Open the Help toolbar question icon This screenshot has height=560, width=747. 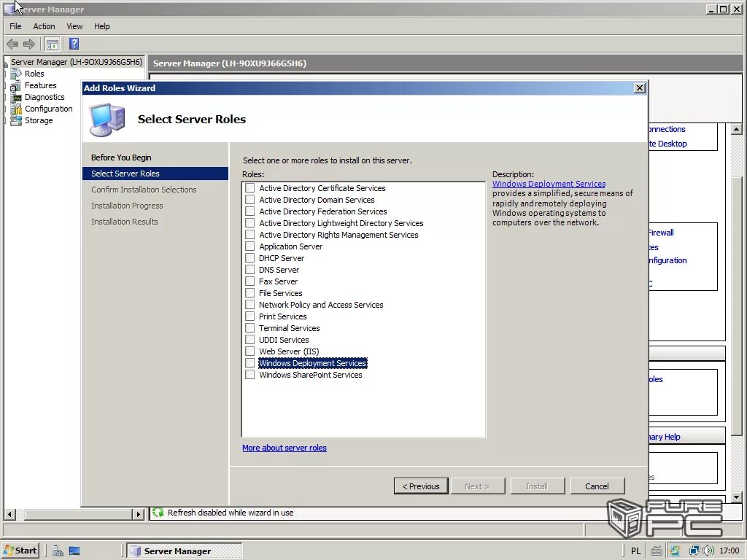pyautogui.click(x=74, y=44)
